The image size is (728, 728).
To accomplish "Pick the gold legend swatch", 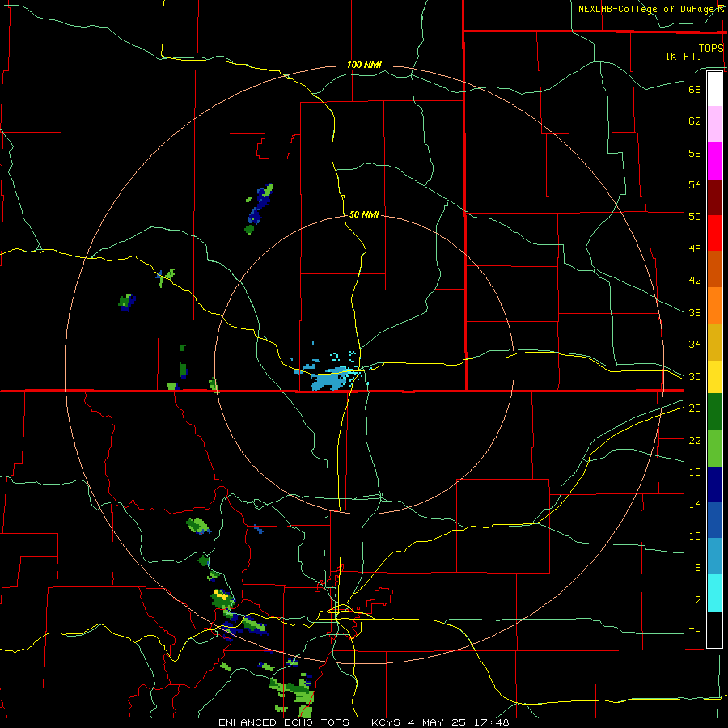I will (714, 342).
